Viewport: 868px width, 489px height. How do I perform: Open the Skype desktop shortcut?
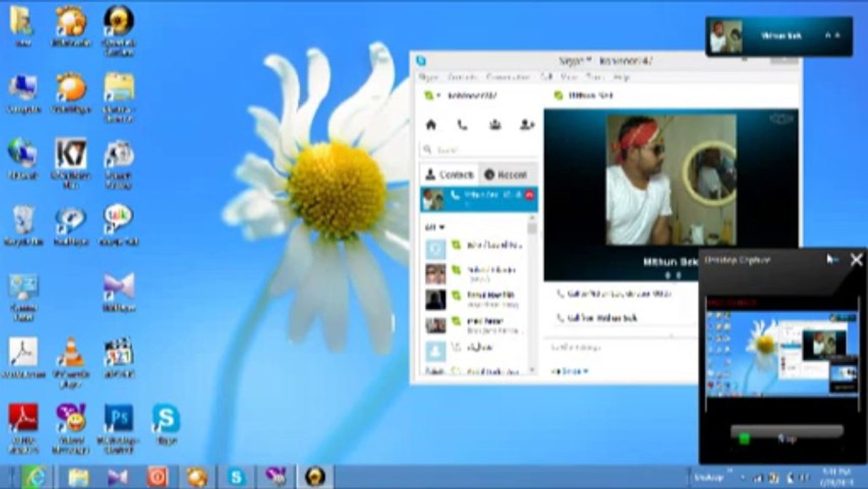pos(166,424)
